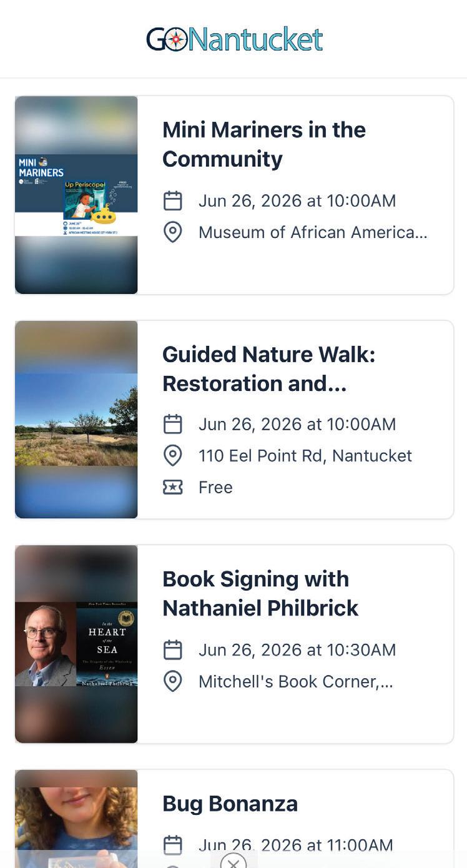Click the calendar icon for Guided Nature Walk
The width and height of the screenshot is (467, 868).
[x=172, y=425]
